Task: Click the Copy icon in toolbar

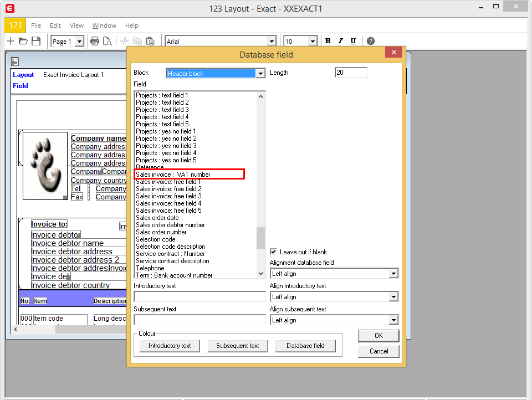Action: (137, 41)
